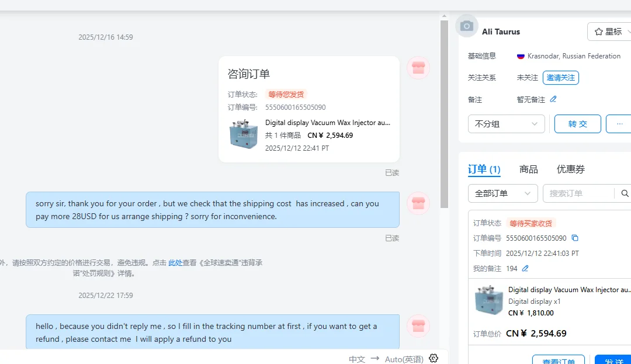Click the shop avatar beside the 咨询订单 card

(x=418, y=68)
